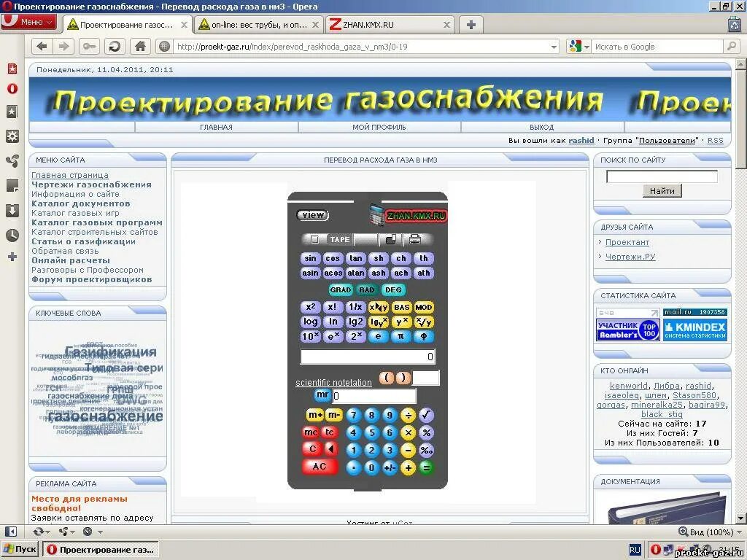Click the Найти search button
The width and height of the screenshot is (747, 560).
(x=661, y=191)
